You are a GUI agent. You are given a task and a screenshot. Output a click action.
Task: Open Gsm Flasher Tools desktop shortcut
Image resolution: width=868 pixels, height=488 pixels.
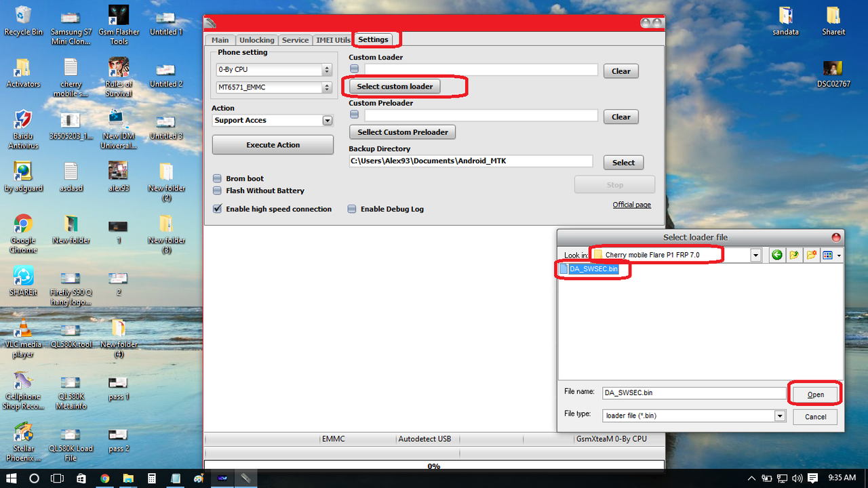pyautogui.click(x=119, y=26)
